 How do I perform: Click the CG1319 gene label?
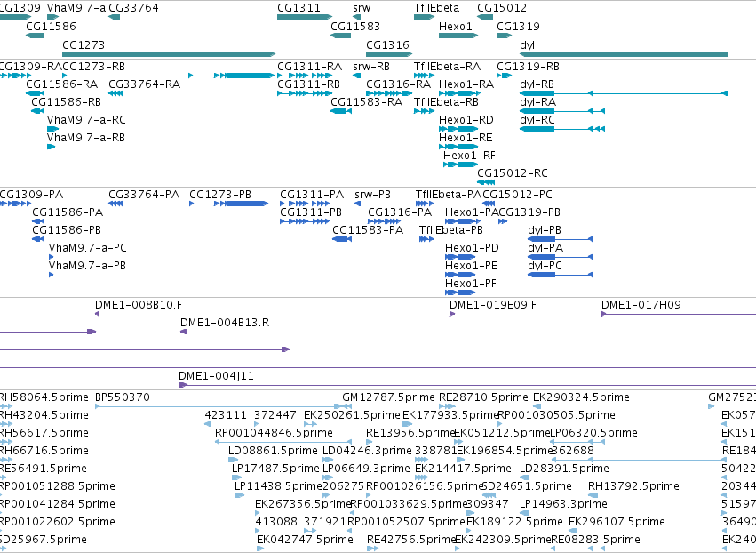click(518, 26)
